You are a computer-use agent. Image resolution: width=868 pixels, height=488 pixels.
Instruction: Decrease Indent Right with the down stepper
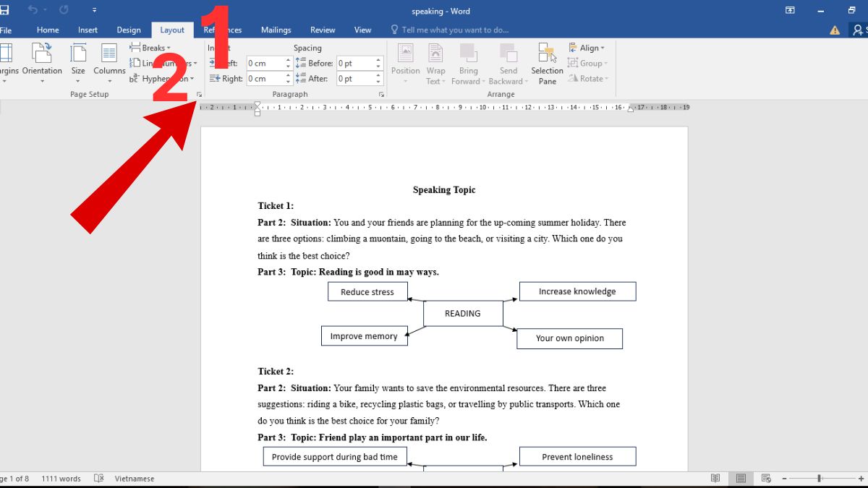(289, 82)
